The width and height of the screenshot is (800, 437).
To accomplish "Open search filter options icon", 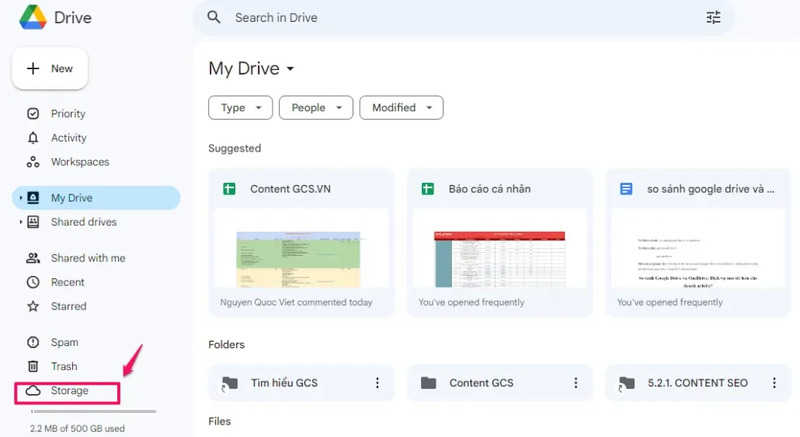I will tap(713, 18).
